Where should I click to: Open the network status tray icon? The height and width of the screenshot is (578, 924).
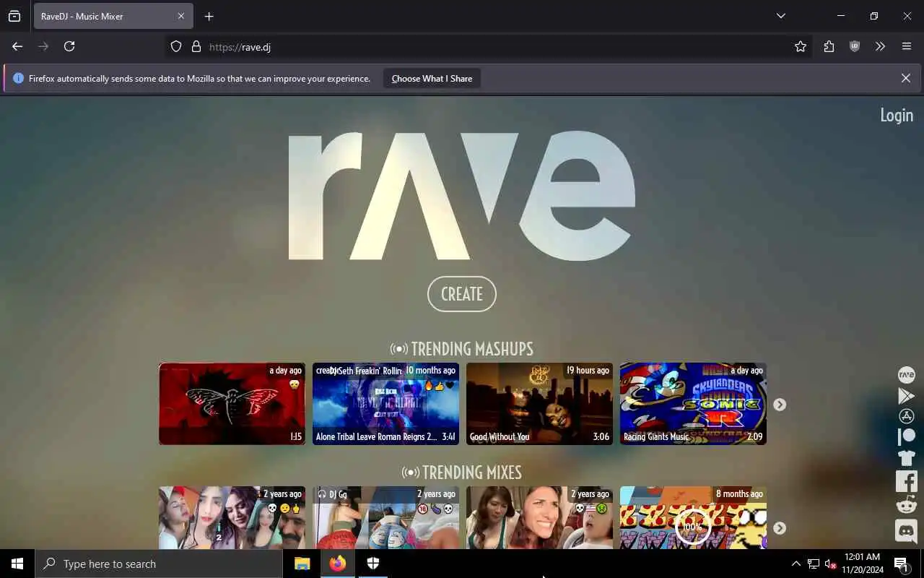coord(813,564)
